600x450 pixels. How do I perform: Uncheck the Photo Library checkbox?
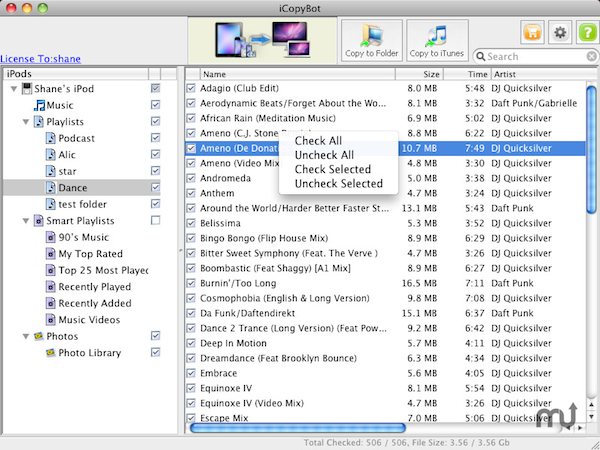click(155, 352)
